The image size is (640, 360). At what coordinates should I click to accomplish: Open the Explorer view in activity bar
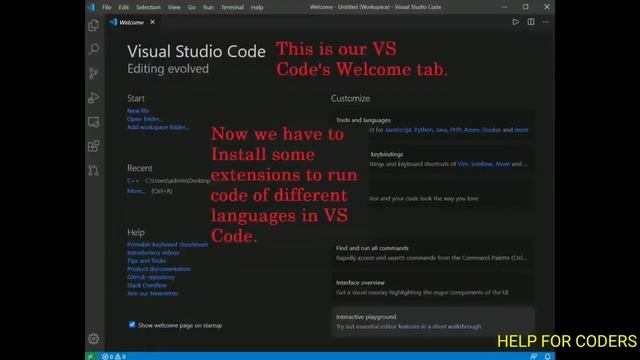click(x=93, y=25)
